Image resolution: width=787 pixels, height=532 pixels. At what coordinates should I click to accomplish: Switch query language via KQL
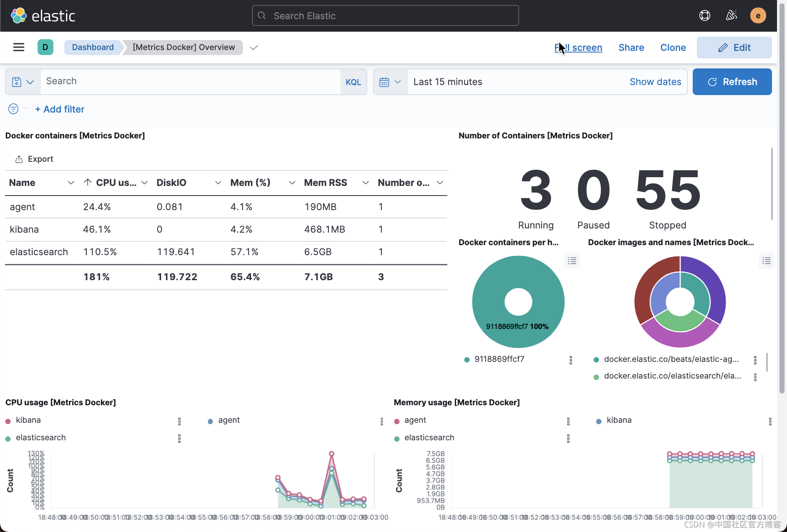pyautogui.click(x=353, y=82)
